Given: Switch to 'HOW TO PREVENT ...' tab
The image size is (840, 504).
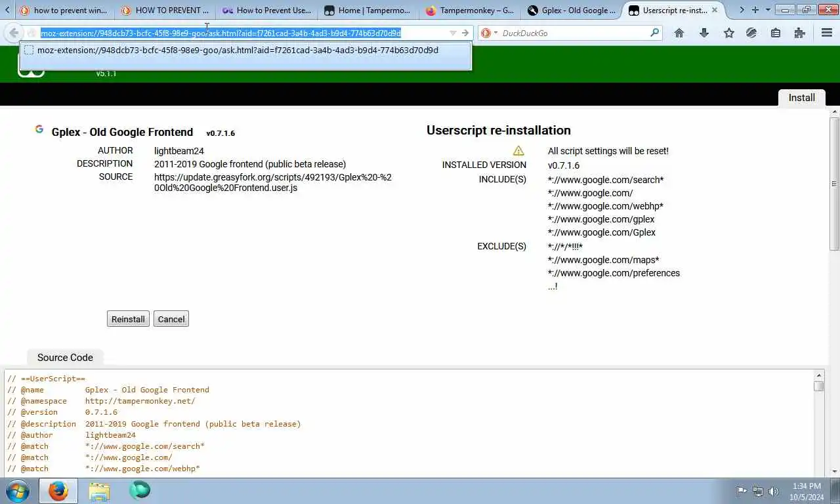Looking at the screenshot, I should coord(165,10).
